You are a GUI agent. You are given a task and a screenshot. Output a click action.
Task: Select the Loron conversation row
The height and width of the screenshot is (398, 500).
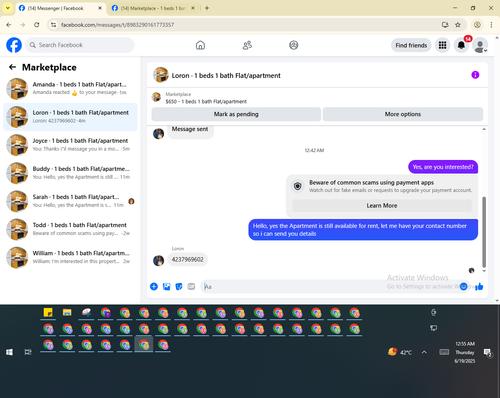coord(70,117)
